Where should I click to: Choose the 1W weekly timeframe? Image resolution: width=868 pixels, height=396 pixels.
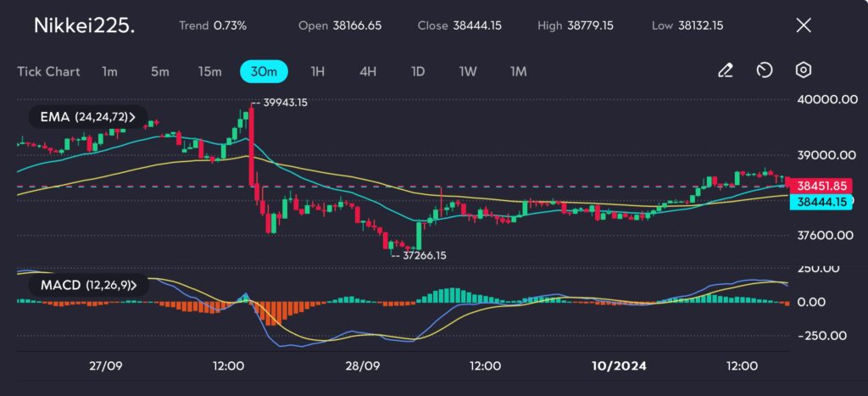coord(467,71)
